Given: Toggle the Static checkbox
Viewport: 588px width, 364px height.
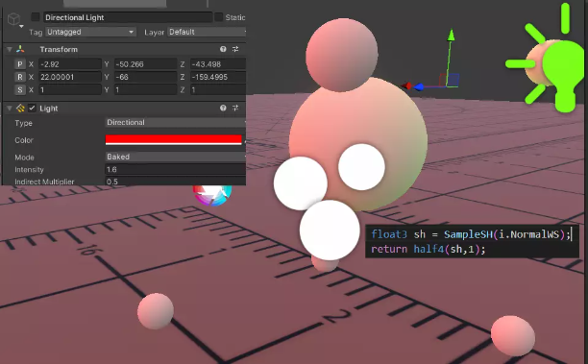Looking at the screenshot, I should click(x=218, y=17).
